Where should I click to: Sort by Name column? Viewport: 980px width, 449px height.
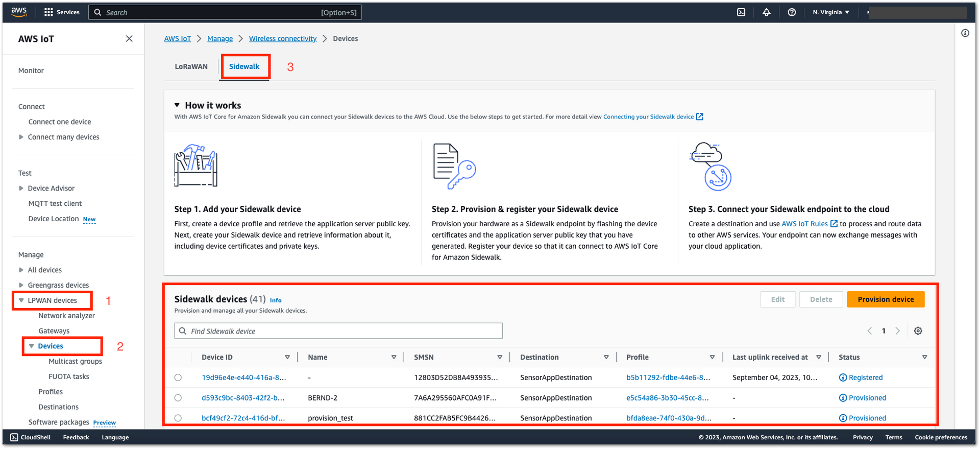(394, 357)
